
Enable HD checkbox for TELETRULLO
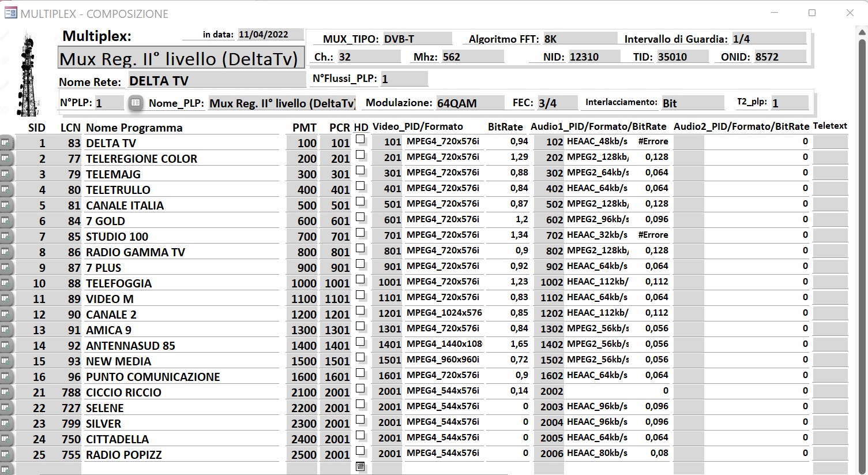pyautogui.click(x=360, y=186)
